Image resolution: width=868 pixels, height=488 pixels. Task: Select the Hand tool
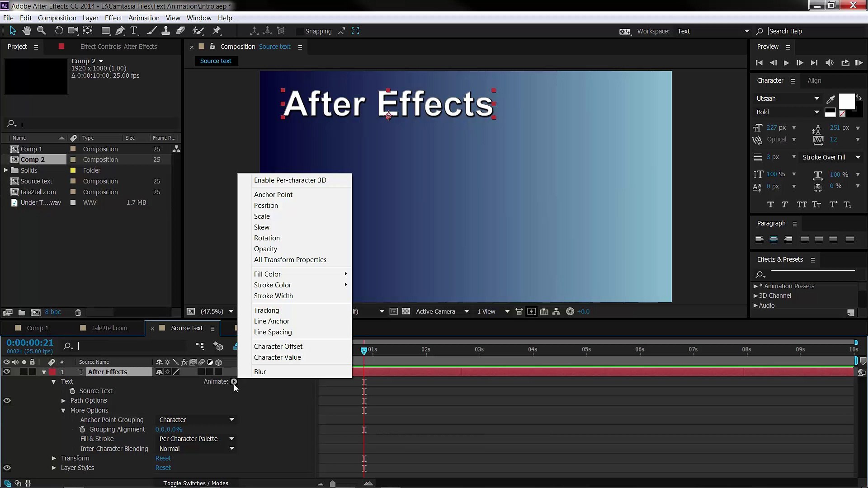point(27,31)
